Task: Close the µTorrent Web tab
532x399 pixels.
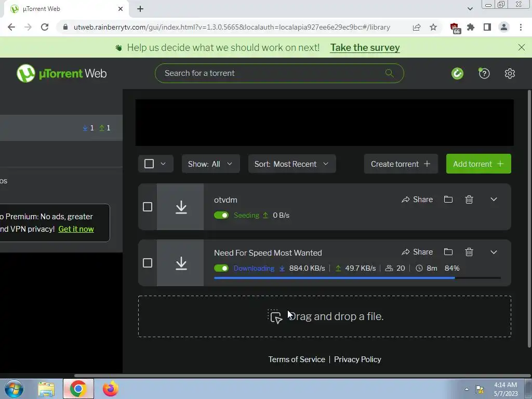Action: coord(120,9)
